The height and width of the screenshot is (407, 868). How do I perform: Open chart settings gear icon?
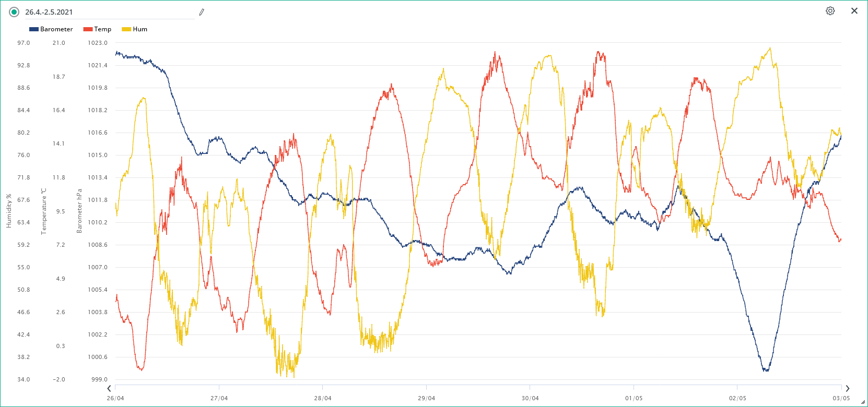[830, 11]
